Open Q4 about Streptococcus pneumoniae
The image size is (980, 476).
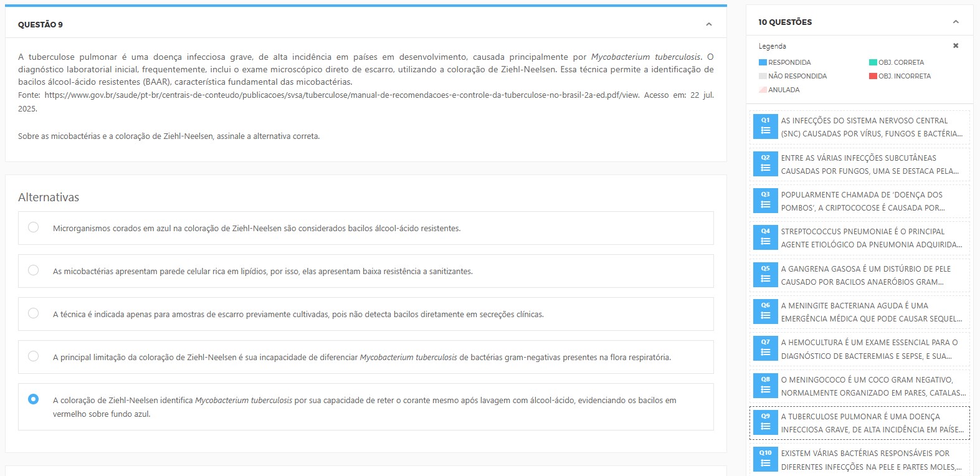point(871,238)
